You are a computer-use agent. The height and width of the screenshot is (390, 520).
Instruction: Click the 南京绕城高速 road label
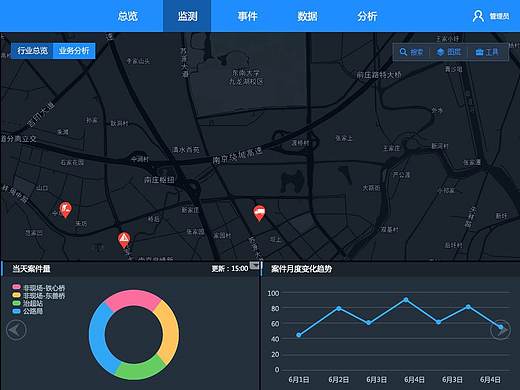click(x=237, y=156)
